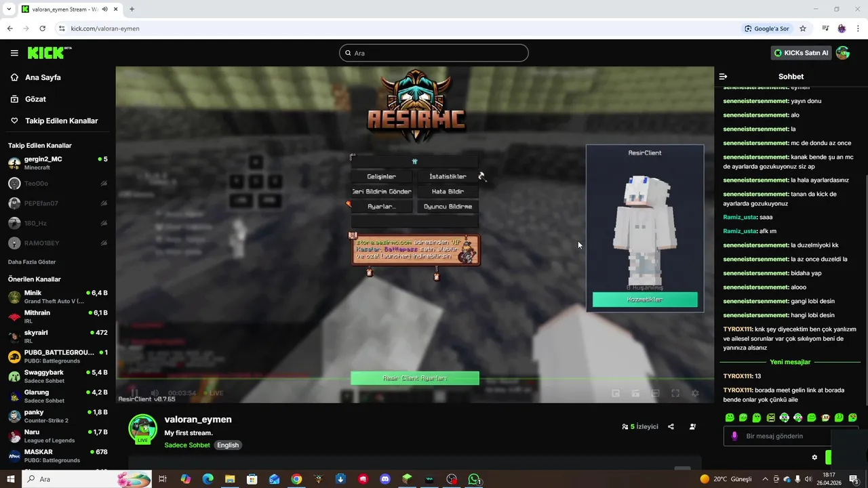This screenshot has width=868, height=488.
Task: Open the user profile avatar menu
Action: click(843, 53)
